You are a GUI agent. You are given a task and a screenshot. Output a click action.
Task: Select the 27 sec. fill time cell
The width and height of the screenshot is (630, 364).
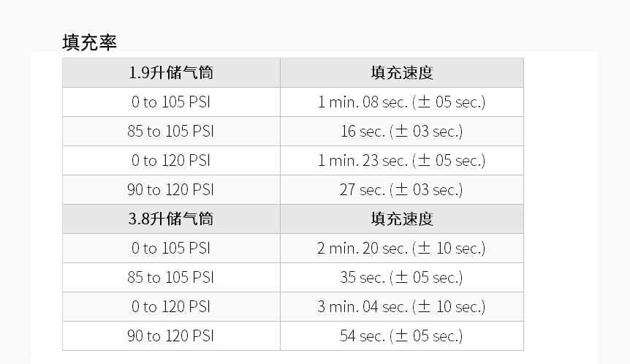[x=402, y=189]
